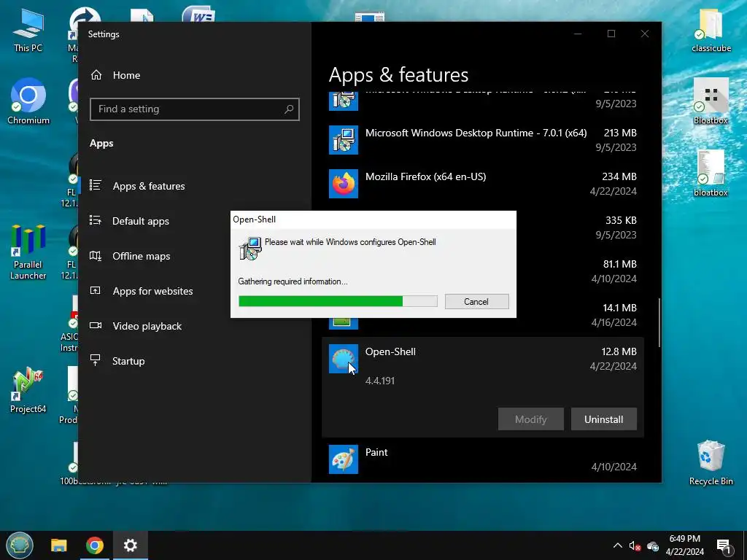Screen dimensions: 747x560
Task: Click the 234 MB Firefox size
Action: pos(619,176)
